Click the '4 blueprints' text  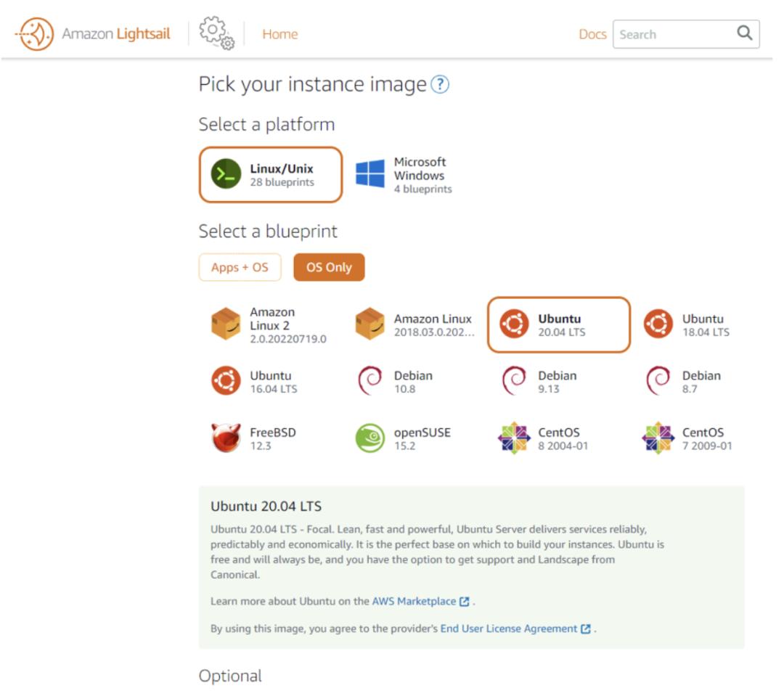coord(423,189)
